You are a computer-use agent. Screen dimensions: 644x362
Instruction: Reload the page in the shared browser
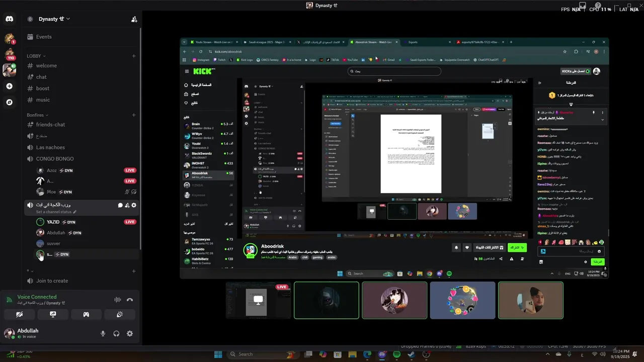pos(201,51)
